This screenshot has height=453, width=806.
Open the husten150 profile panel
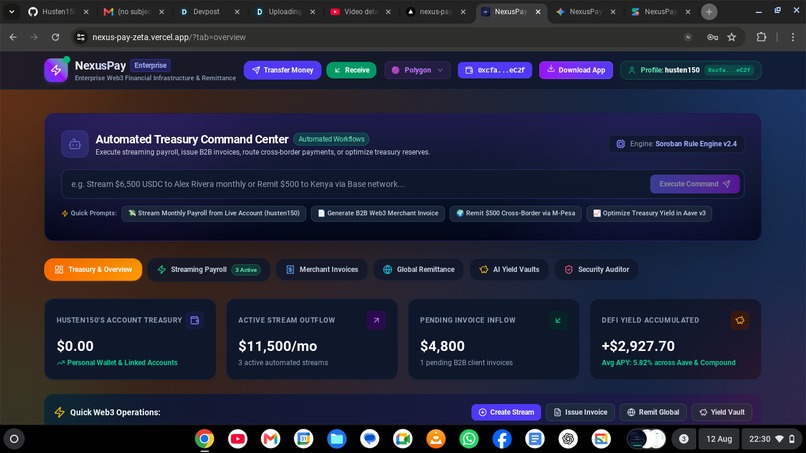(691, 70)
